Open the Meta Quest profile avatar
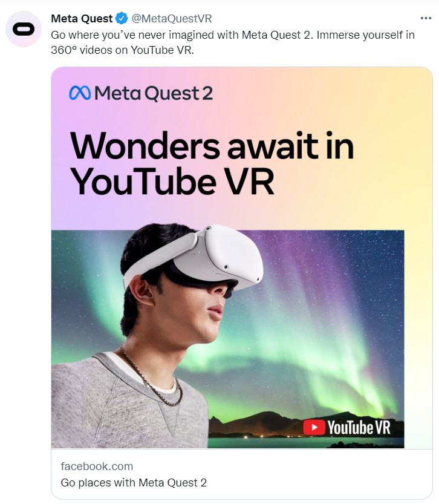 [x=24, y=29]
